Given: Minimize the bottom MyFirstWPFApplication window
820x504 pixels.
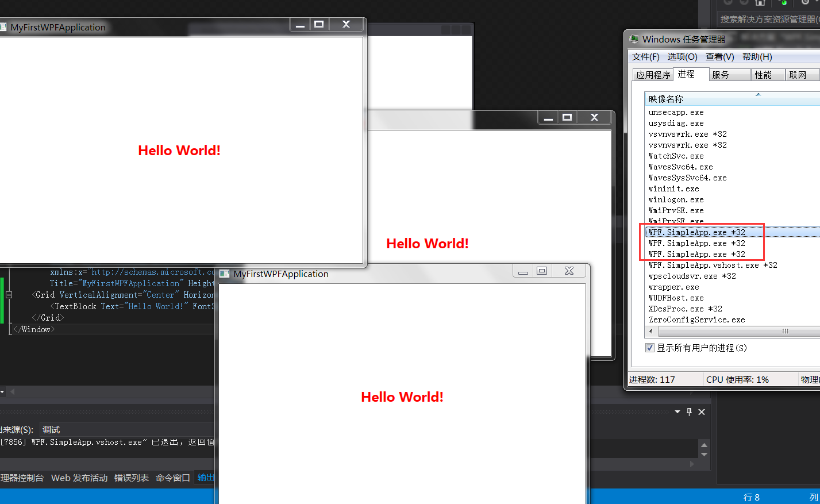Looking at the screenshot, I should point(523,271).
